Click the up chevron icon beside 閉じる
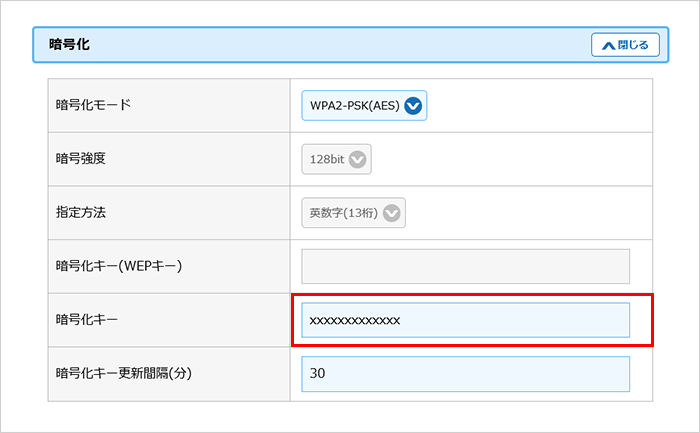 608,45
